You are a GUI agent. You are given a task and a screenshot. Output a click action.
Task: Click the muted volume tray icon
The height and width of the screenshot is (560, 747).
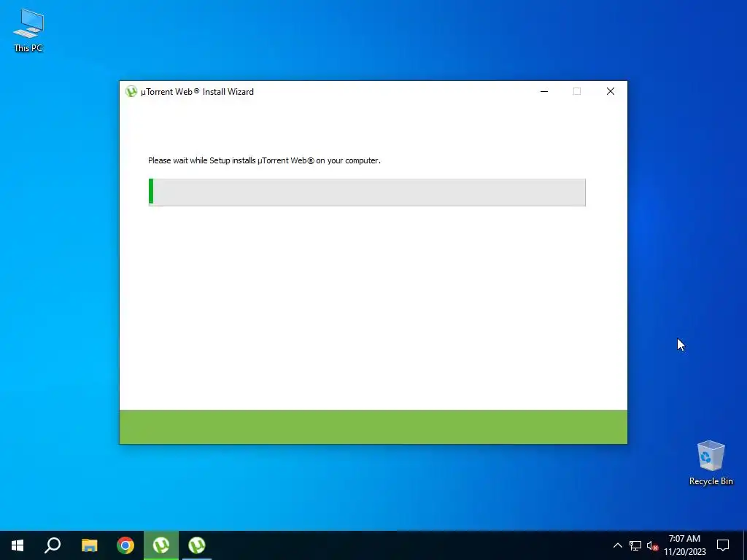point(652,545)
